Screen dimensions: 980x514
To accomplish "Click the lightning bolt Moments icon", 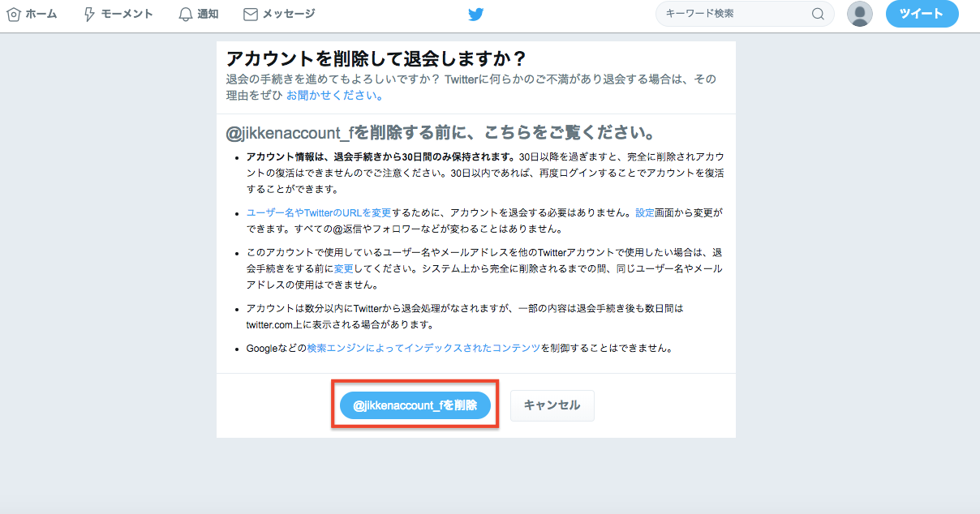I will pyautogui.click(x=90, y=14).
